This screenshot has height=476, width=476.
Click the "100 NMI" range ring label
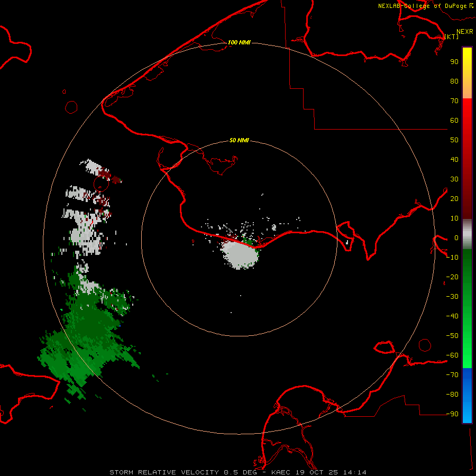click(x=239, y=42)
